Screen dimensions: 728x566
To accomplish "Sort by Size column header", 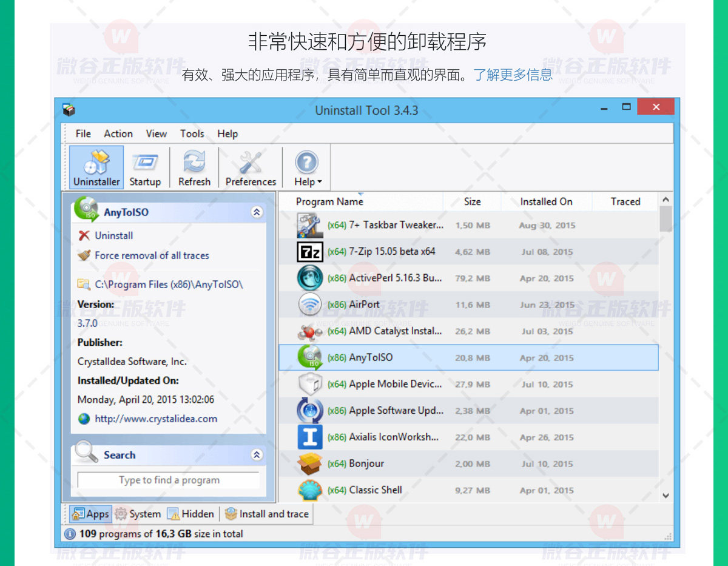I will 472,202.
